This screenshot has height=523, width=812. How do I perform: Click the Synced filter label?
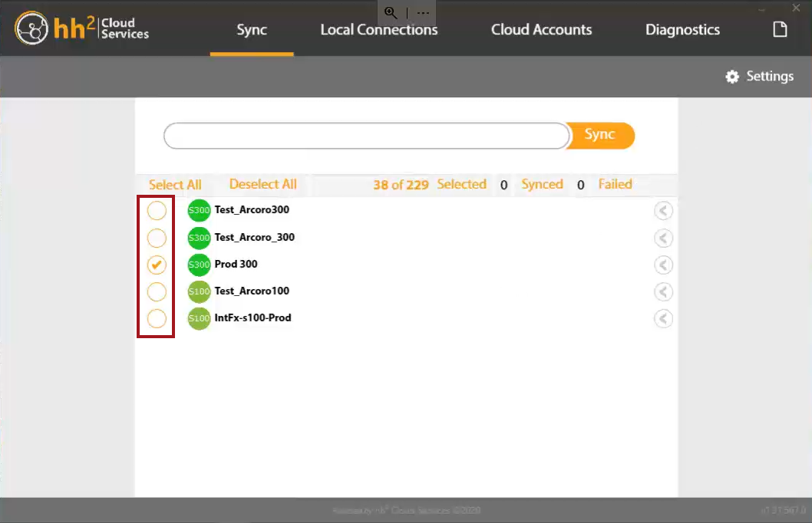[x=542, y=184]
